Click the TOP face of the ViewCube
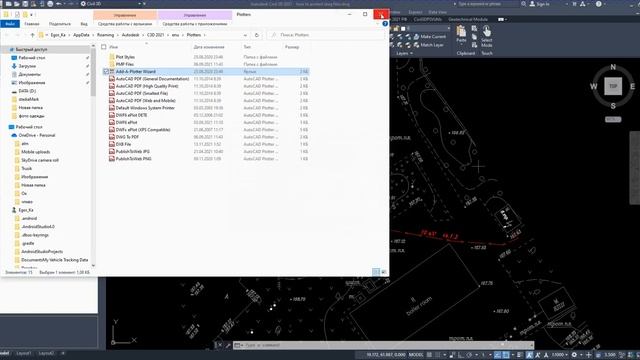Viewport: 640px width, 360px height. pyautogui.click(x=613, y=86)
